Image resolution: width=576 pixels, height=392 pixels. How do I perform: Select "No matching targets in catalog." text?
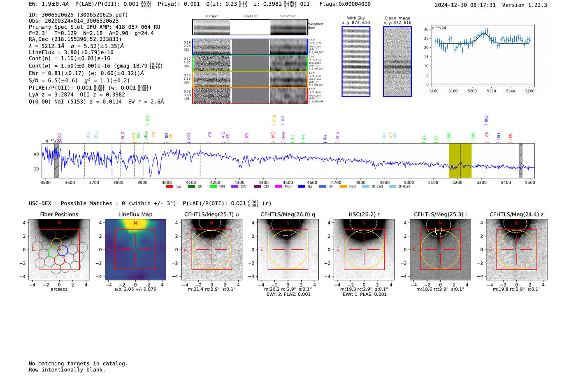[x=78, y=364]
